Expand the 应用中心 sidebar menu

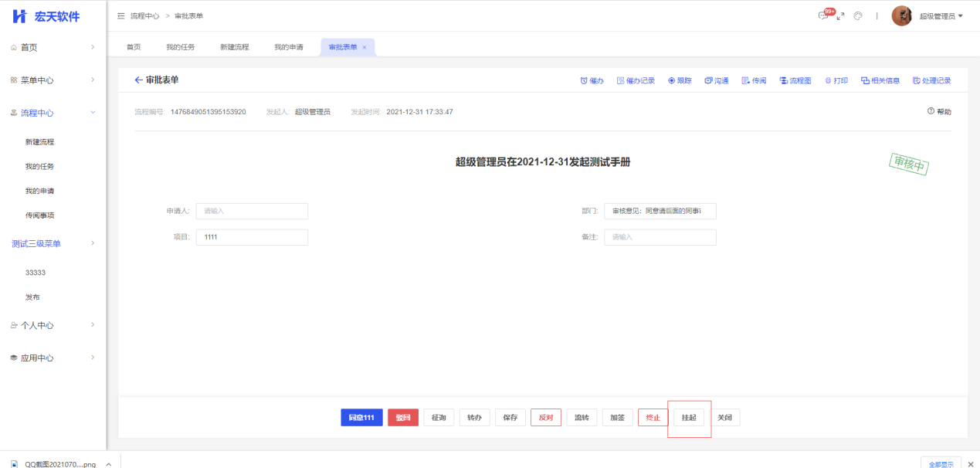[x=93, y=358]
